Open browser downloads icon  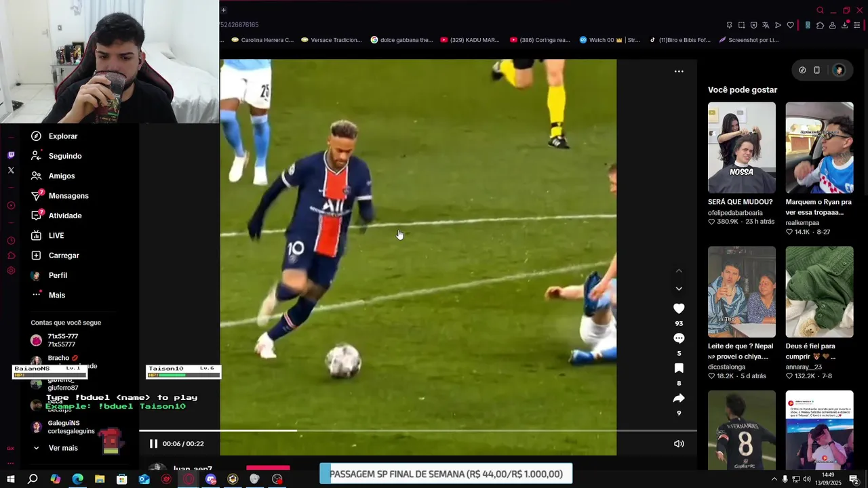pos(844,25)
